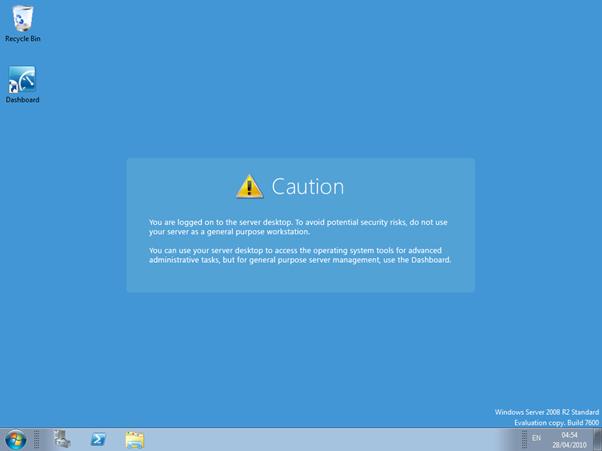
Task: Open the Windows Start orb
Action: [16, 440]
